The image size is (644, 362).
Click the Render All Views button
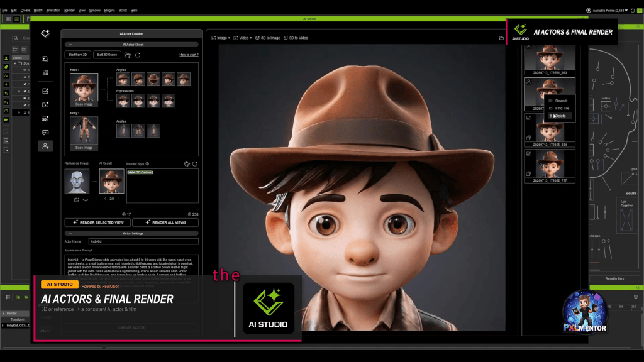pyautogui.click(x=165, y=222)
